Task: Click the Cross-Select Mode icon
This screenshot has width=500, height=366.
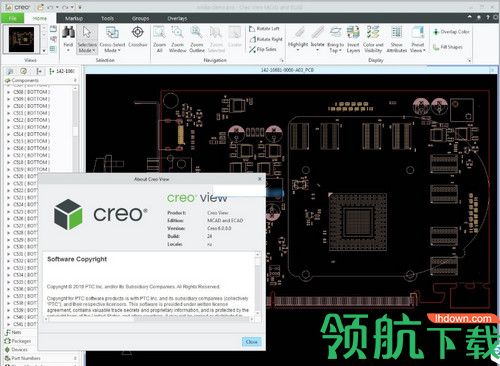Action: pos(112,33)
